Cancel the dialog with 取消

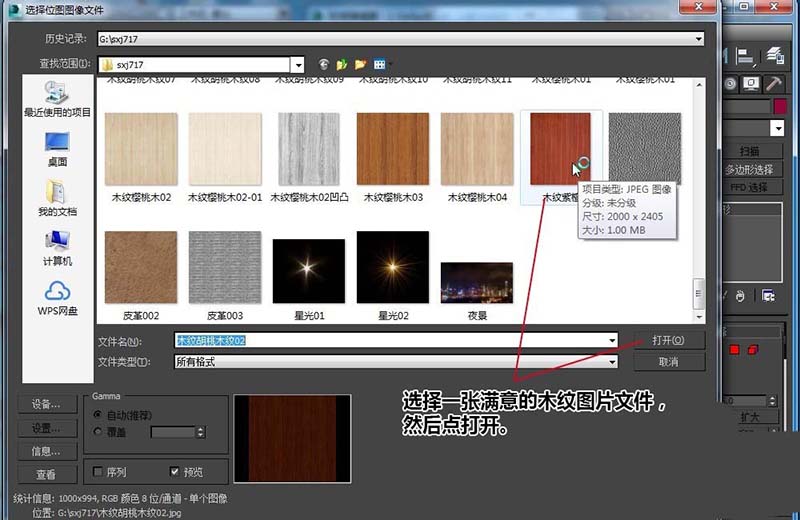pos(669,362)
